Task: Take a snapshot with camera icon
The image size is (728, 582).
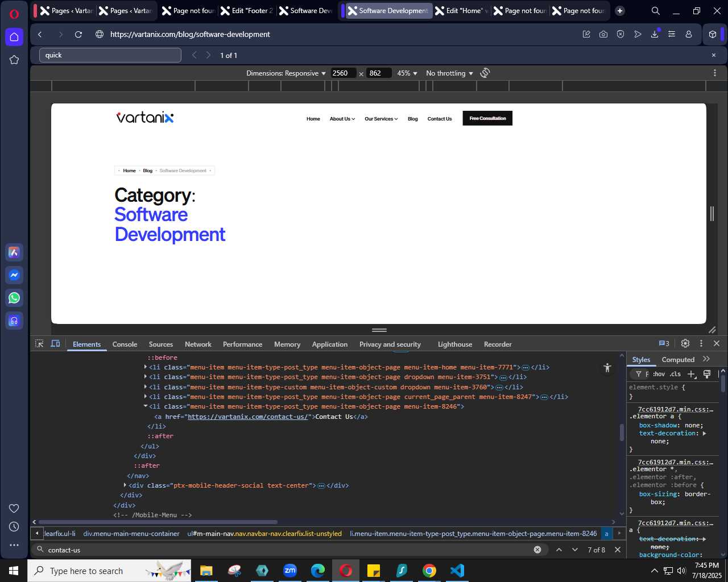Action: point(603,34)
